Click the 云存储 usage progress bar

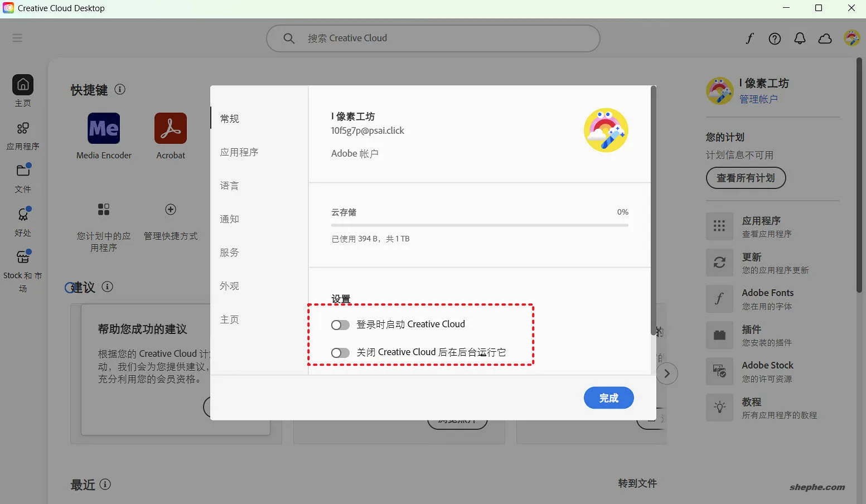[480, 225]
